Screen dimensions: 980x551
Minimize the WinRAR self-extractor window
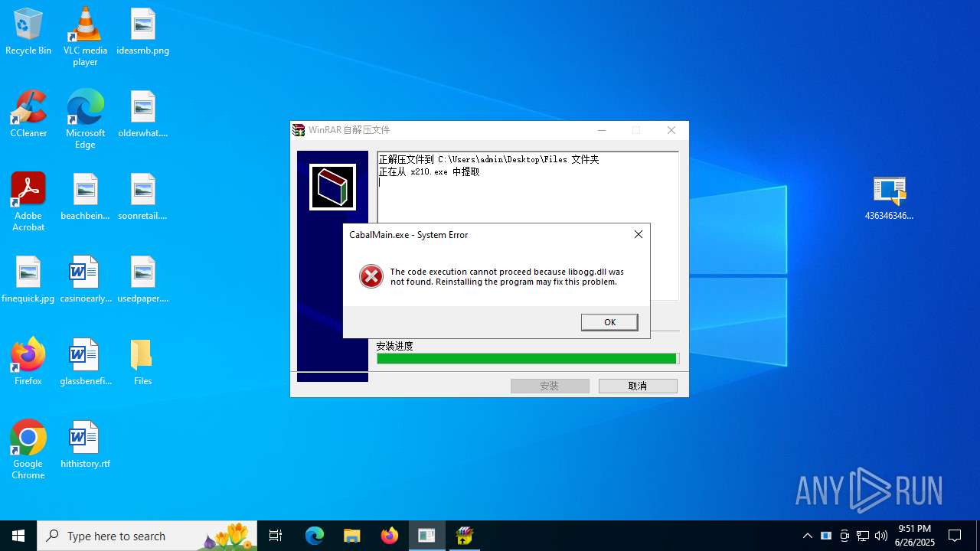click(x=602, y=130)
